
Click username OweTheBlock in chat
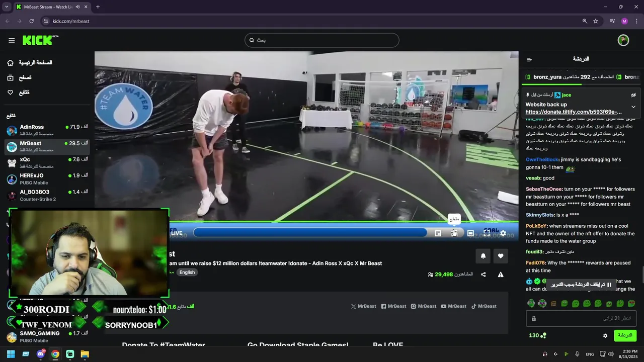542,160
